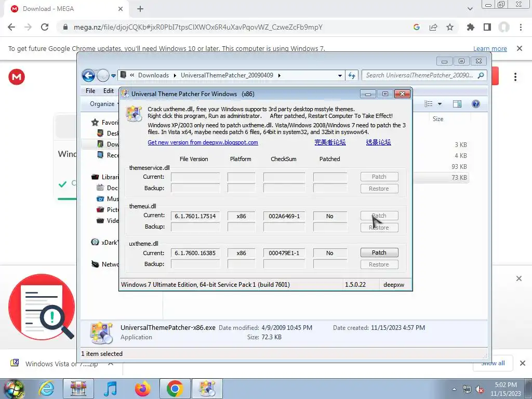Expand the Explorer address bar dropdown
This screenshot has height=399, width=532.
click(340, 76)
